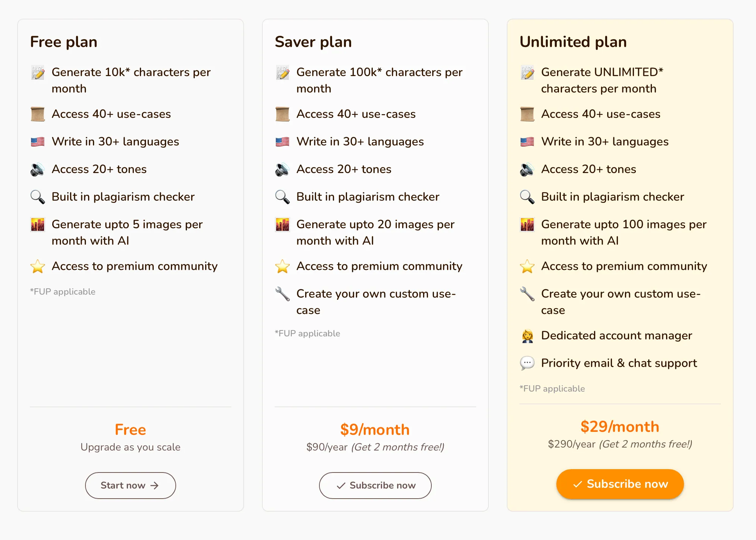Click the speech bubble support icon
Viewport: 756px width, 540px height.
click(x=527, y=363)
